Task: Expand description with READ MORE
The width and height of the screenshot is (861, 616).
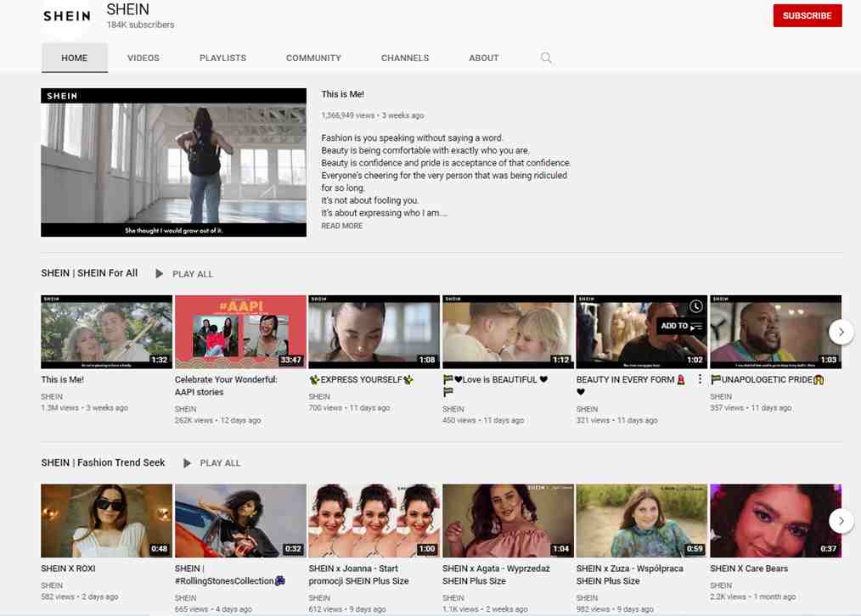Action: (x=341, y=226)
